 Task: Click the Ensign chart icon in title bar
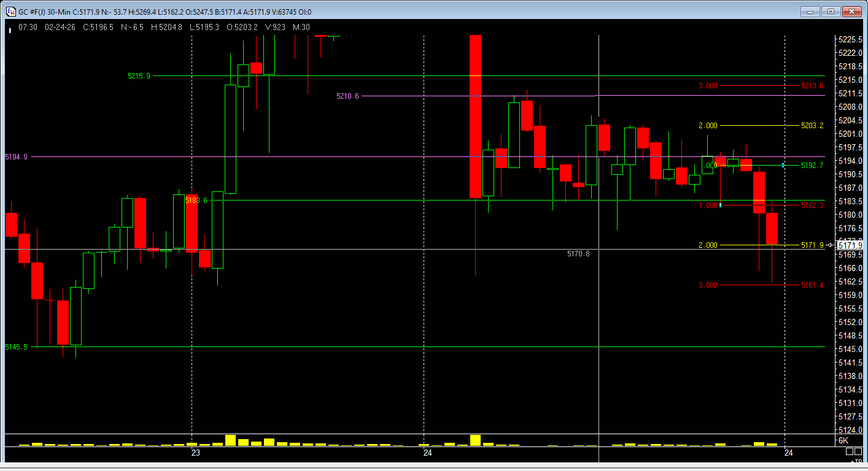(x=10, y=12)
